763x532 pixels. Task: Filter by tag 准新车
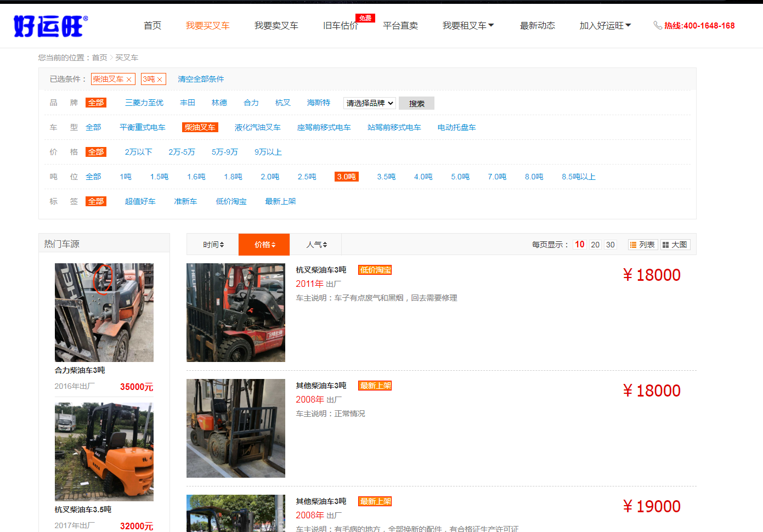point(185,201)
